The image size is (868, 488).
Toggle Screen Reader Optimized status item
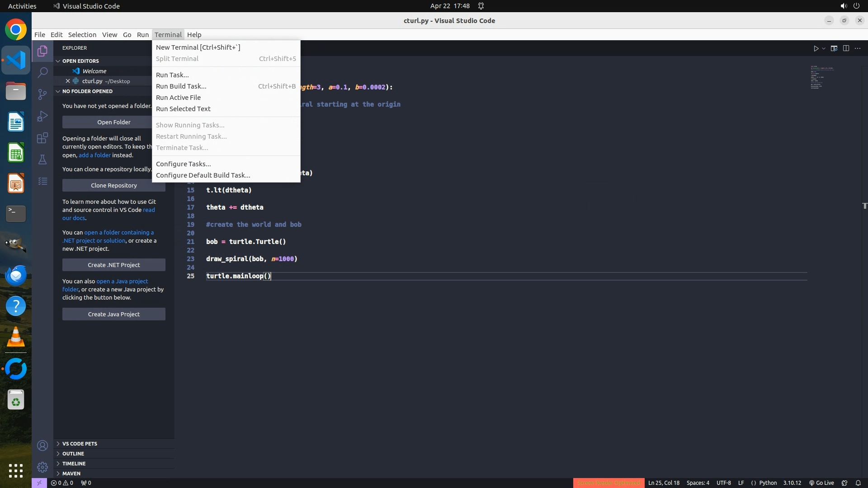pyautogui.click(x=609, y=483)
